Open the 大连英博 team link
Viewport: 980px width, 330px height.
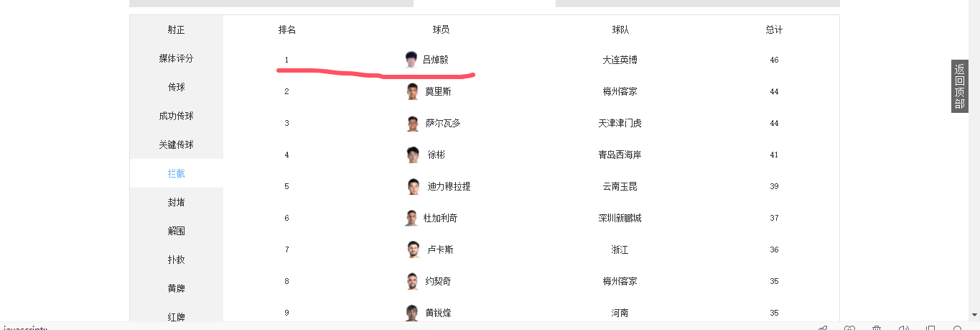620,60
